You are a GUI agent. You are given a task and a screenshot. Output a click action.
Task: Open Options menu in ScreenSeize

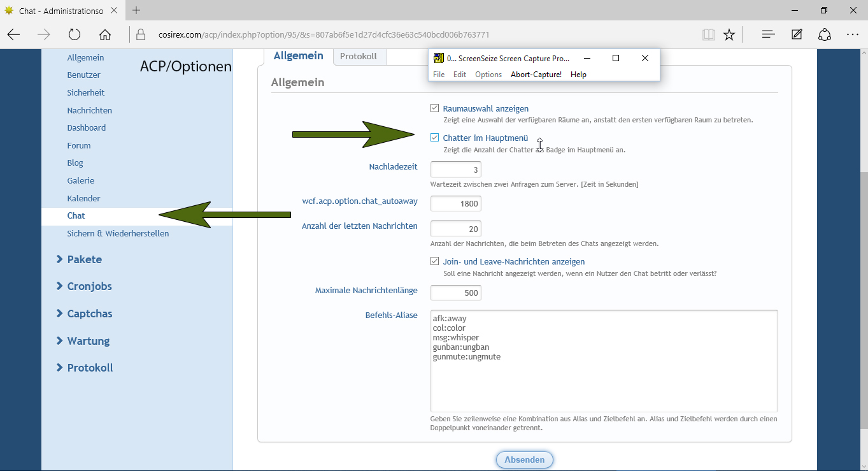(x=488, y=75)
